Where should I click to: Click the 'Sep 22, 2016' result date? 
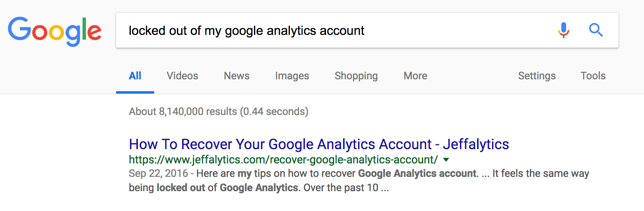158,174
